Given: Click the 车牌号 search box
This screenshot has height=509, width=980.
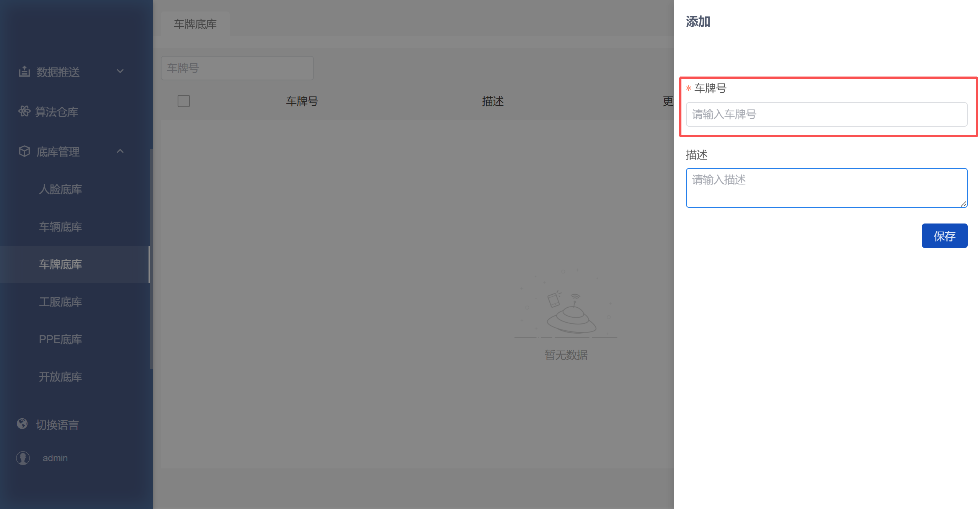Looking at the screenshot, I should 237,68.
